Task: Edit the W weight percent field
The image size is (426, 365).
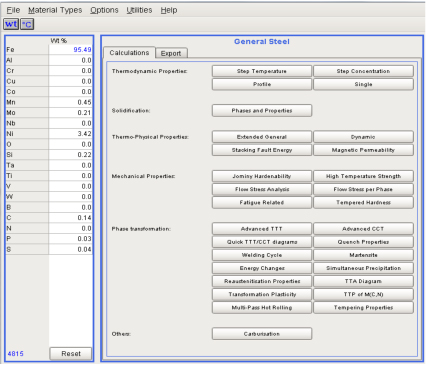Action: (x=70, y=197)
